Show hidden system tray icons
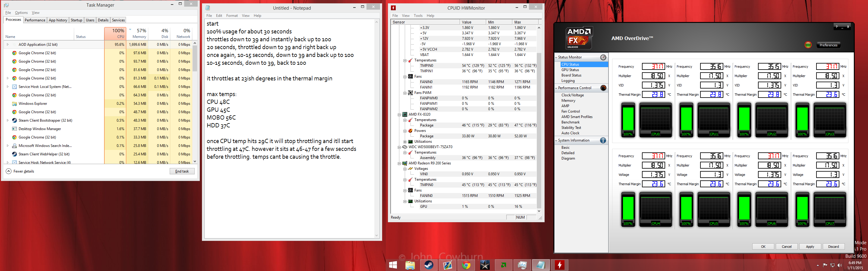This screenshot has height=271, width=868. pos(818,266)
